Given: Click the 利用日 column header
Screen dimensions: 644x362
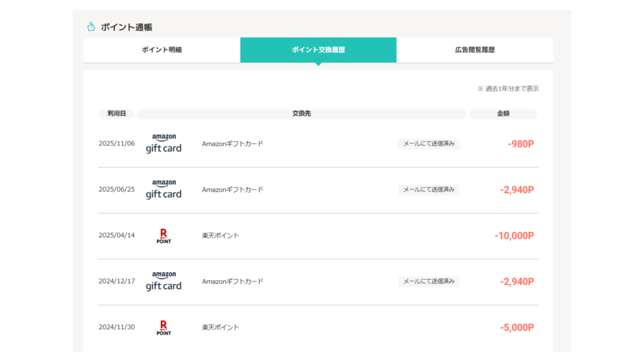Looking at the screenshot, I should [116, 114].
